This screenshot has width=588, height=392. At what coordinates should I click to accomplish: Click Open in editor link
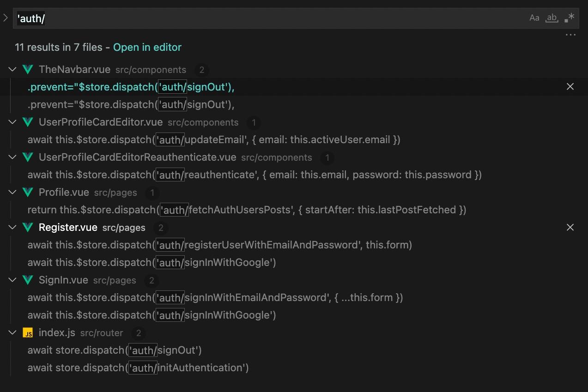pyautogui.click(x=147, y=47)
